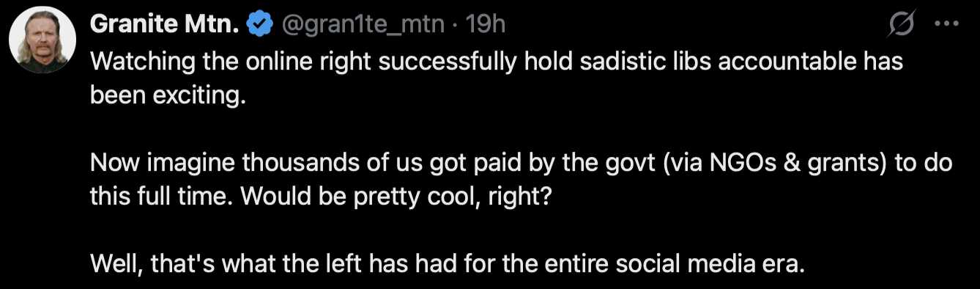
Task: Open the tweet's more options (three dots) menu
Action: [x=947, y=26]
